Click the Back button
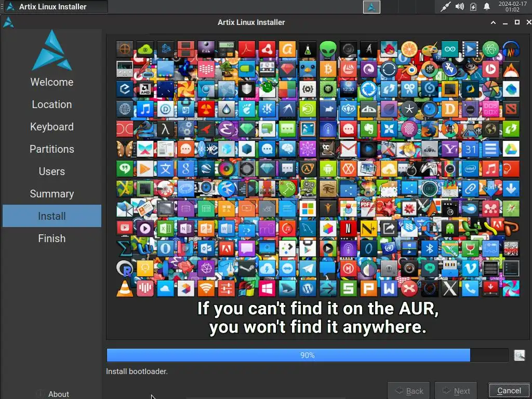Viewport: 532px width, 399px height. click(x=409, y=391)
